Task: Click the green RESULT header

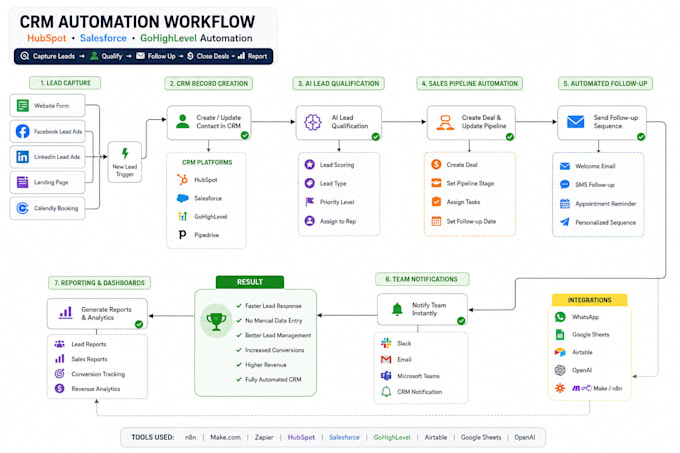Action: [250, 282]
